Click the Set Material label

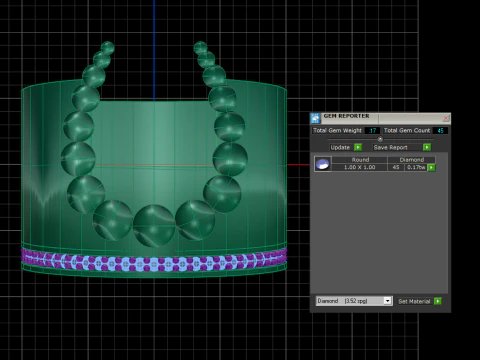coord(414,301)
